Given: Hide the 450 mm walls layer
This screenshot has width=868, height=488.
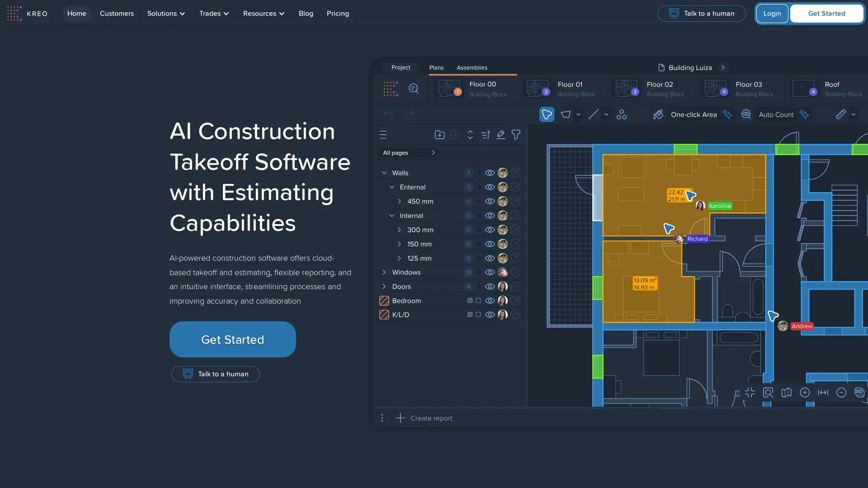Looking at the screenshot, I should [x=490, y=201].
